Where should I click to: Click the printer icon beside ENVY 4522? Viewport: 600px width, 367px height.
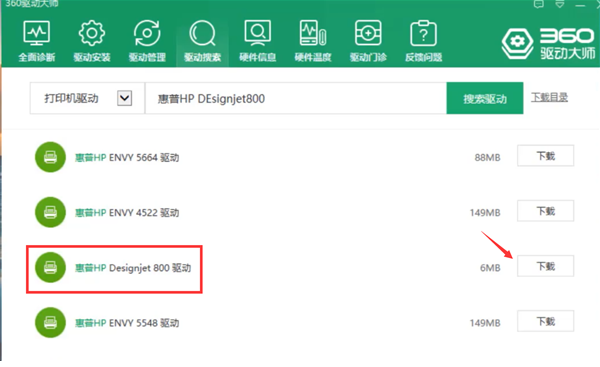point(50,212)
